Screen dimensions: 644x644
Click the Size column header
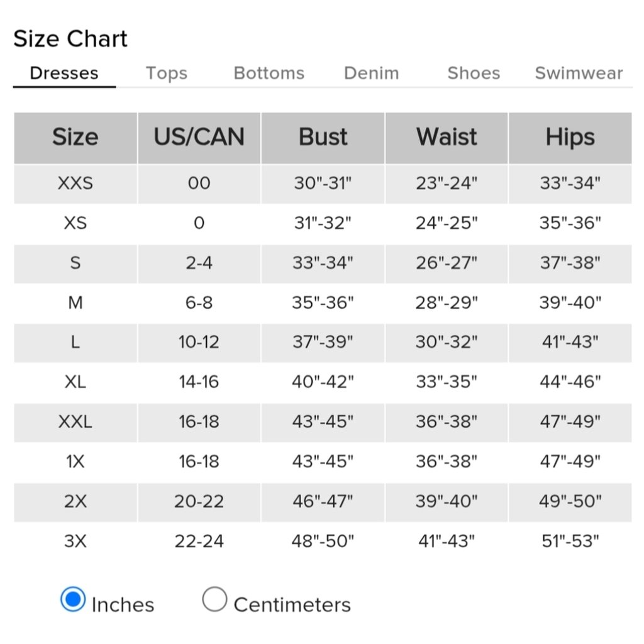(x=75, y=138)
